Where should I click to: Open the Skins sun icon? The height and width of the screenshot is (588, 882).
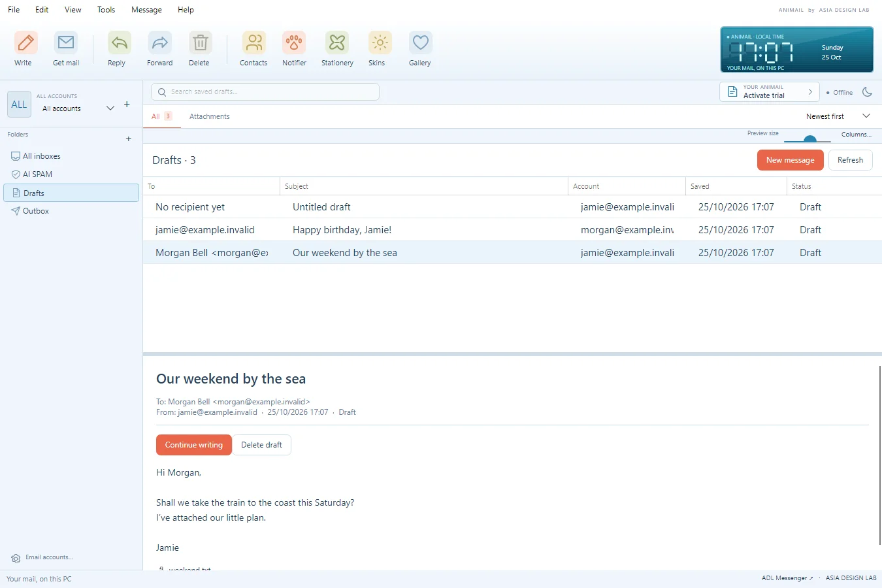tap(380, 43)
